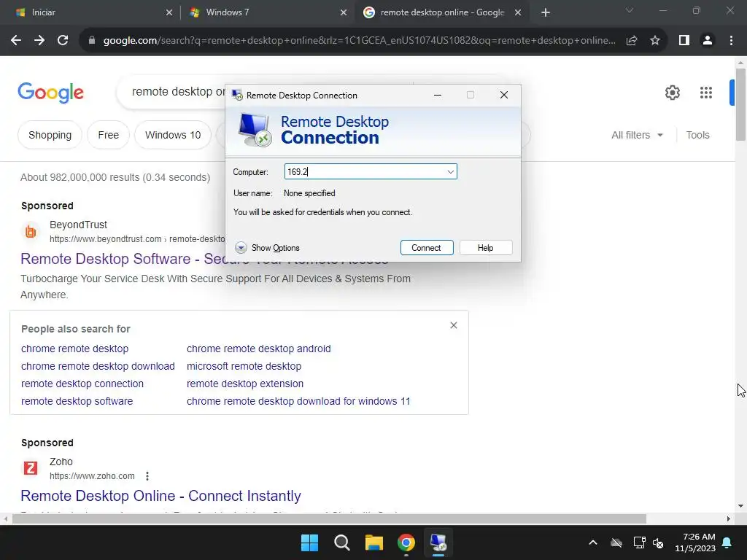Show hidden system tray icons
This screenshot has height=560, width=747.
[593, 542]
